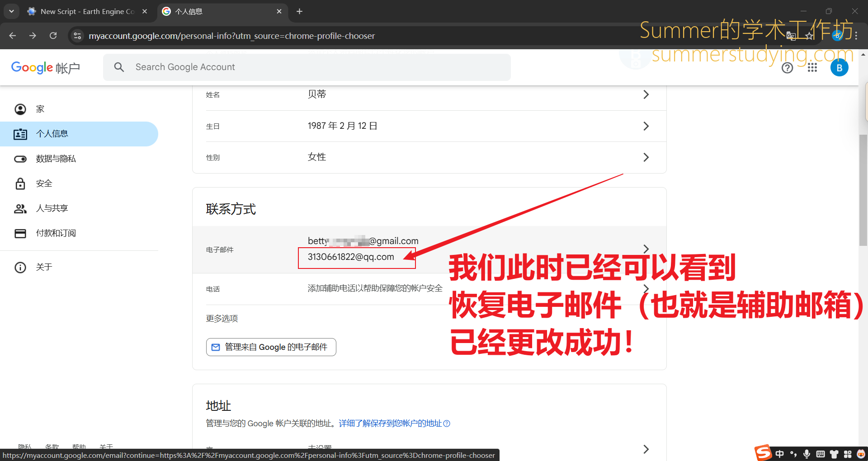Image resolution: width=868 pixels, height=461 pixels.
Task: Click the Google 帐户 logo
Action: pos(45,68)
